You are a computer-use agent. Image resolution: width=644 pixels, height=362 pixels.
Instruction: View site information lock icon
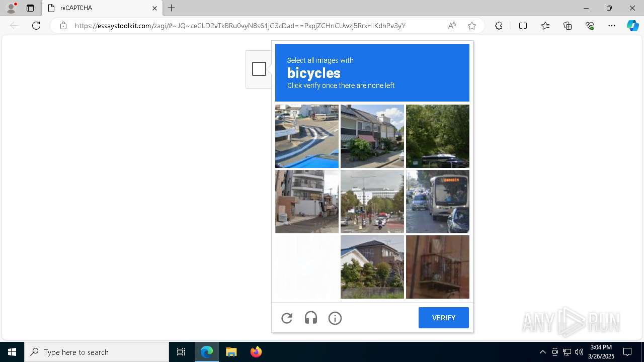pos(63,26)
